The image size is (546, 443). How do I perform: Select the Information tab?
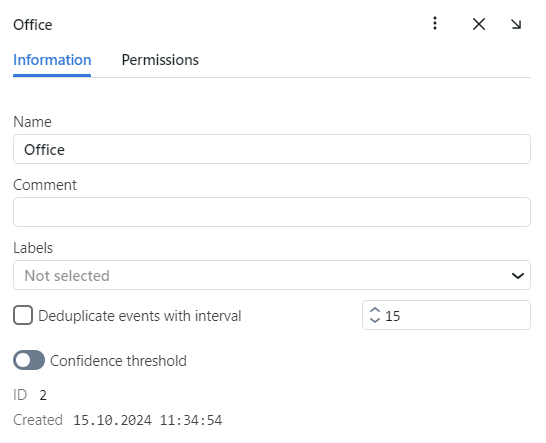pos(52,60)
